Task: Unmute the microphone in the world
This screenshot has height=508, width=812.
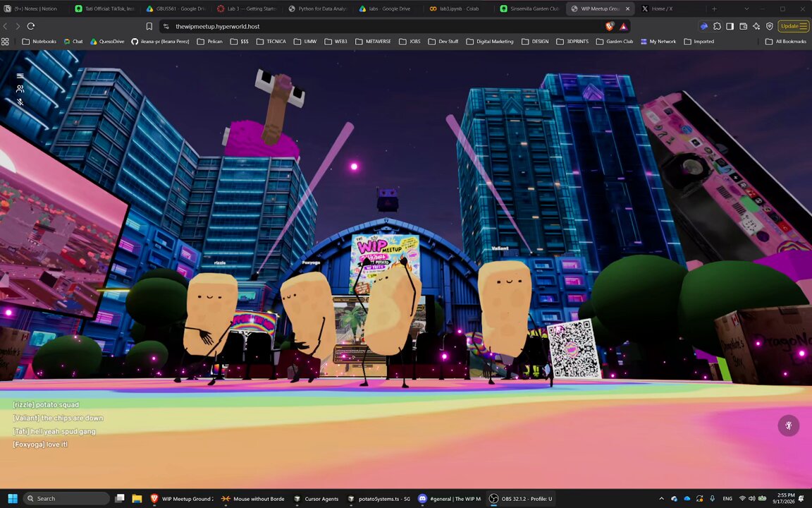Action: [x=20, y=102]
